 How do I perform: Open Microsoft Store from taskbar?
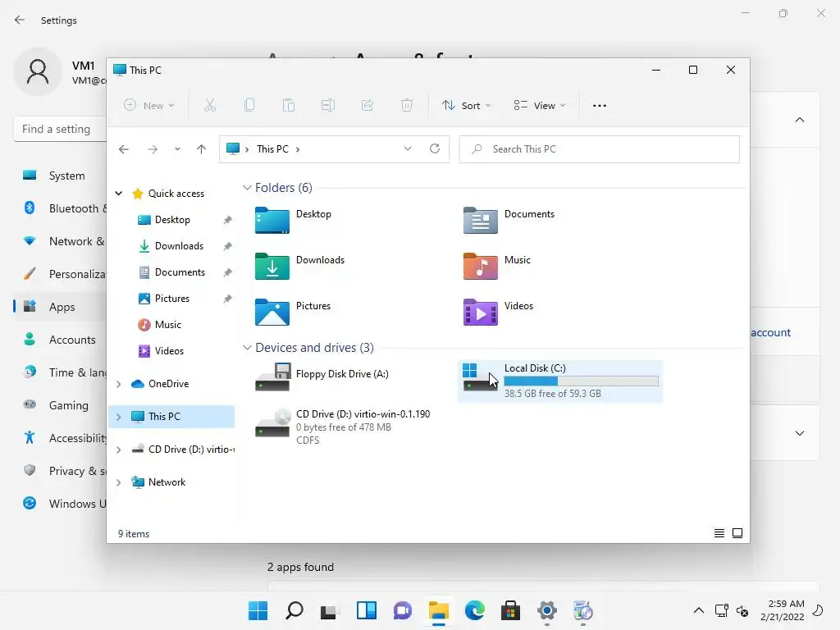[x=510, y=610]
